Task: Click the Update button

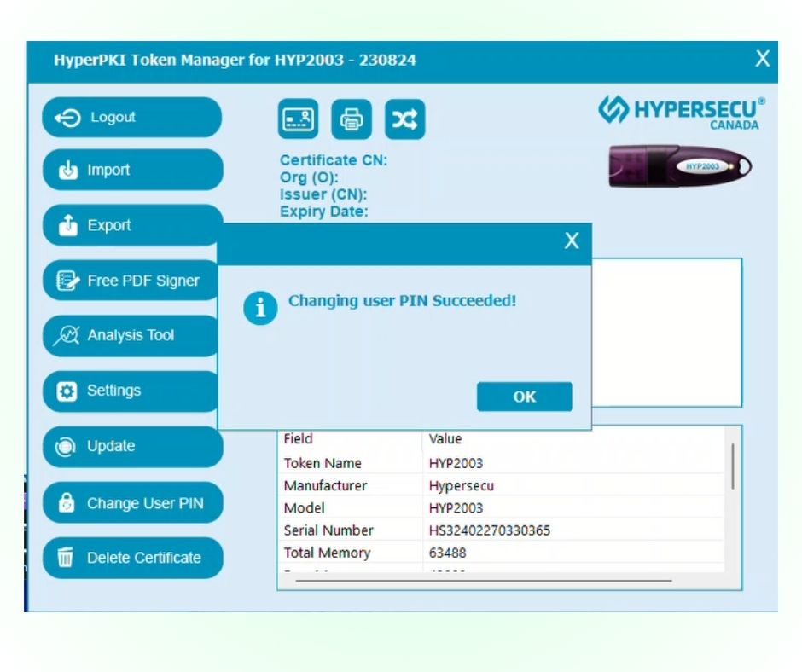Action: 132,447
